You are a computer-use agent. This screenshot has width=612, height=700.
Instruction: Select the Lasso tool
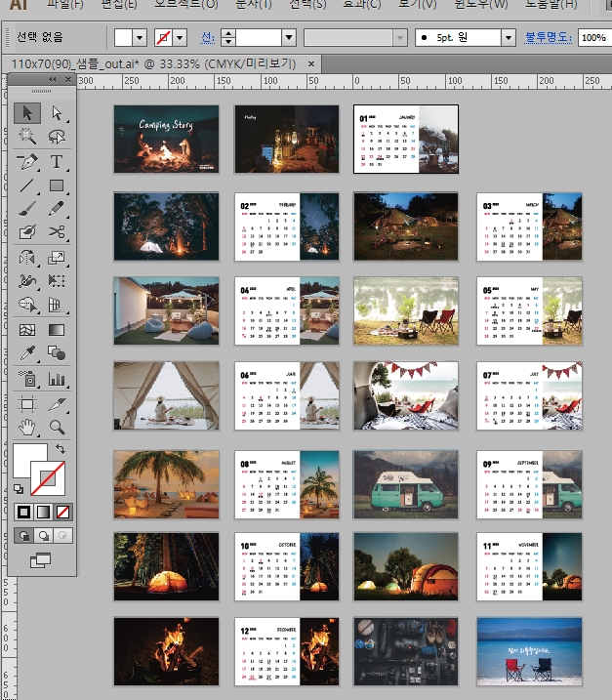[x=57, y=137]
